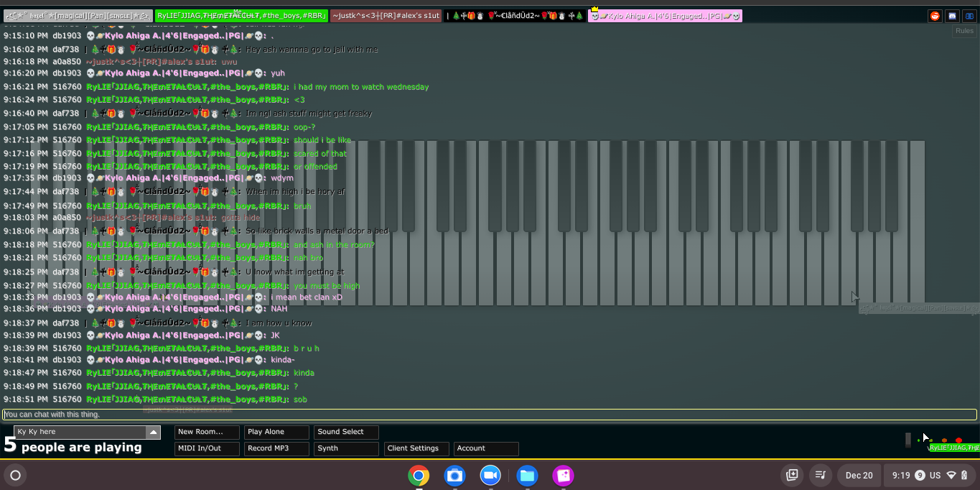Open the Reddit link icon
The image size is (980, 490).
click(x=935, y=16)
